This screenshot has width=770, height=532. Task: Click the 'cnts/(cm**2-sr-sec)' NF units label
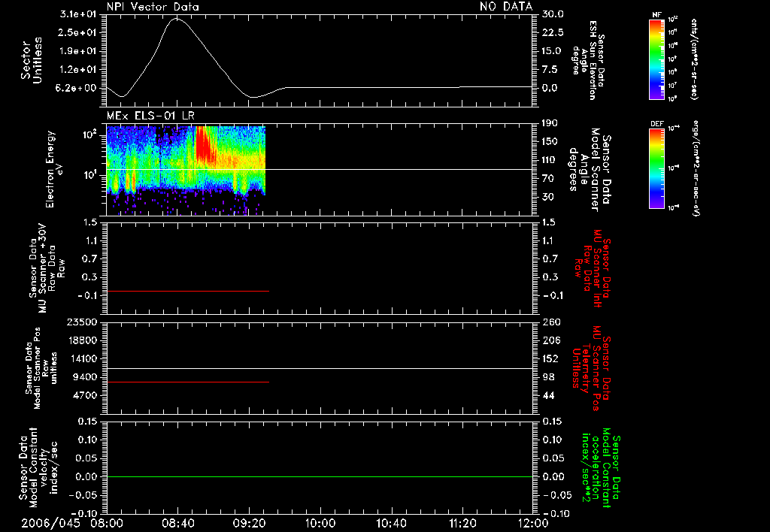(x=694, y=59)
